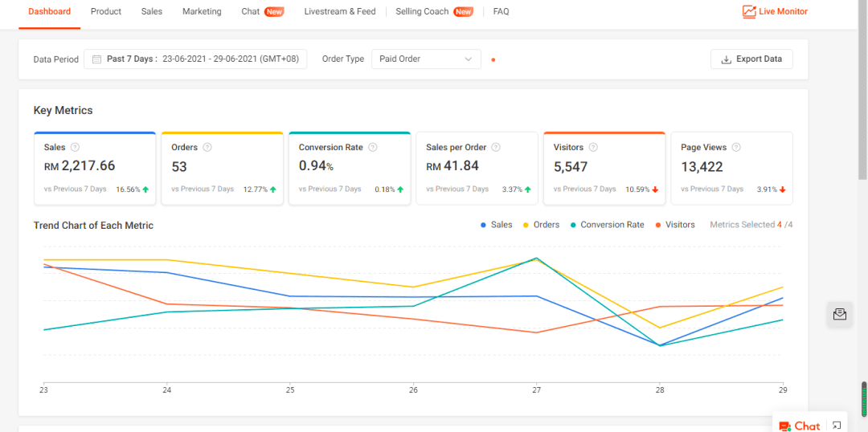
Task: Toggle the Sales series in chart legend
Action: point(496,225)
